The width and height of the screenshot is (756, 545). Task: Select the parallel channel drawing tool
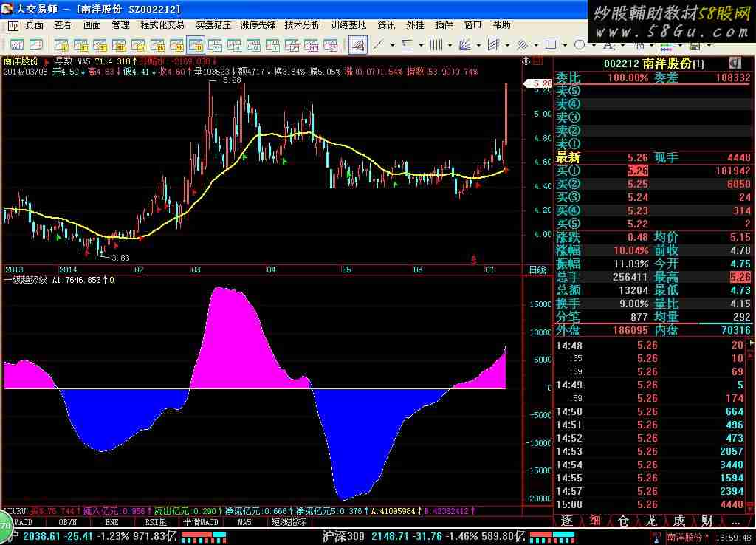click(x=493, y=45)
